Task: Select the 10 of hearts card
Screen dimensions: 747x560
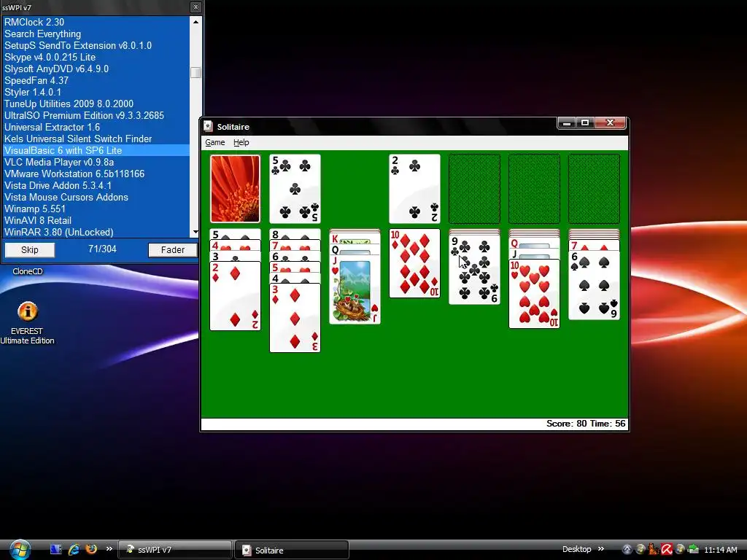Action: pyautogui.click(x=534, y=294)
